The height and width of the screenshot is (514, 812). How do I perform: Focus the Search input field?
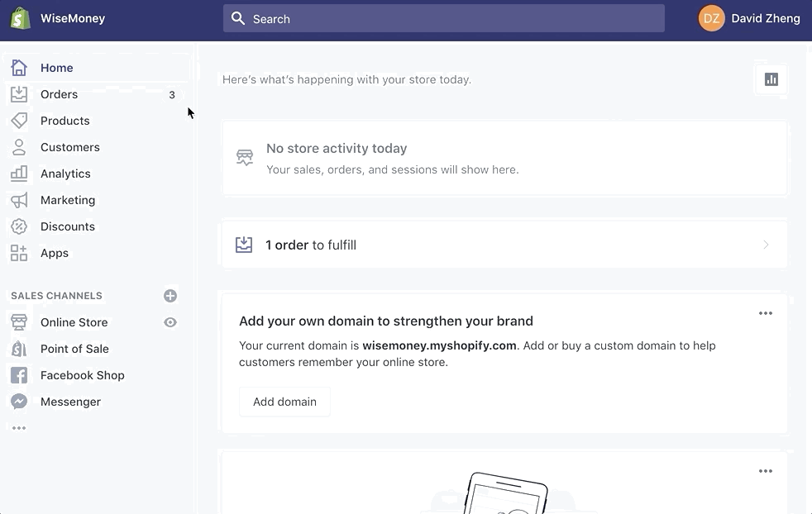(x=444, y=19)
